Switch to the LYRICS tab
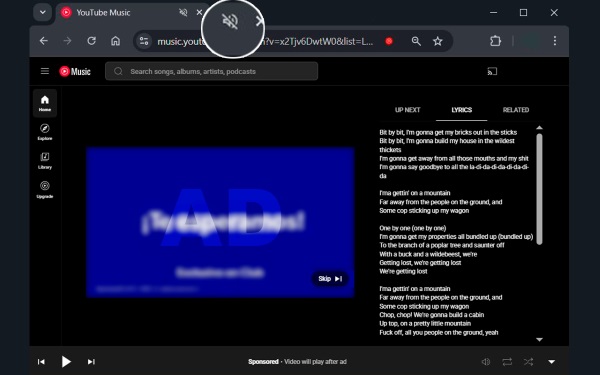The image size is (600, 375). [x=461, y=110]
